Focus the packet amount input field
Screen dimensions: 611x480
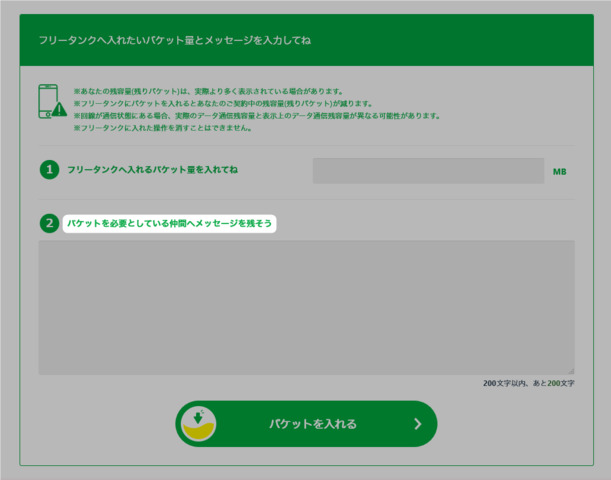[x=428, y=170]
